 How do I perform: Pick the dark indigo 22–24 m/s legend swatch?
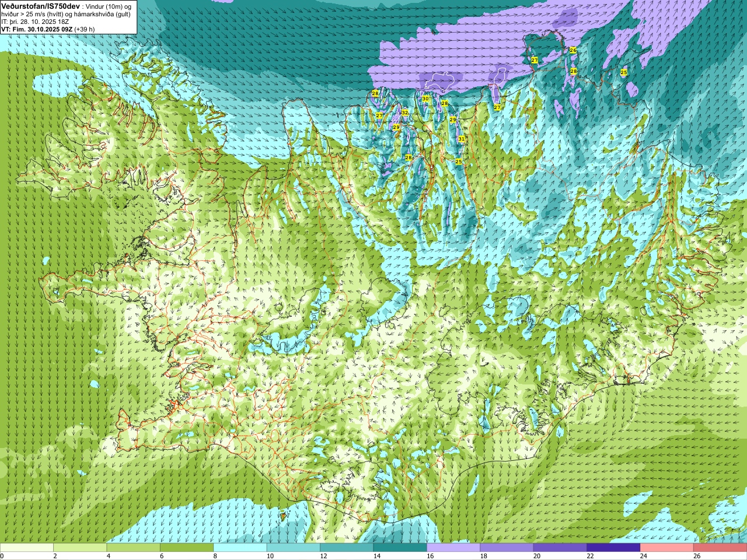pyautogui.click(x=613, y=547)
